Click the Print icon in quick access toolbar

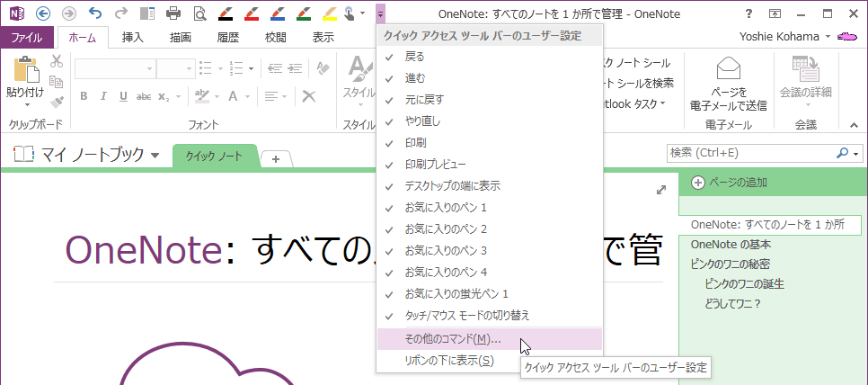(x=173, y=13)
